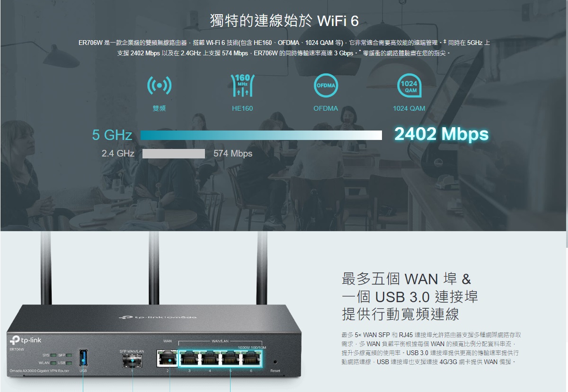Click the SFP WAN/LAN port on router

[x=132, y=362]
